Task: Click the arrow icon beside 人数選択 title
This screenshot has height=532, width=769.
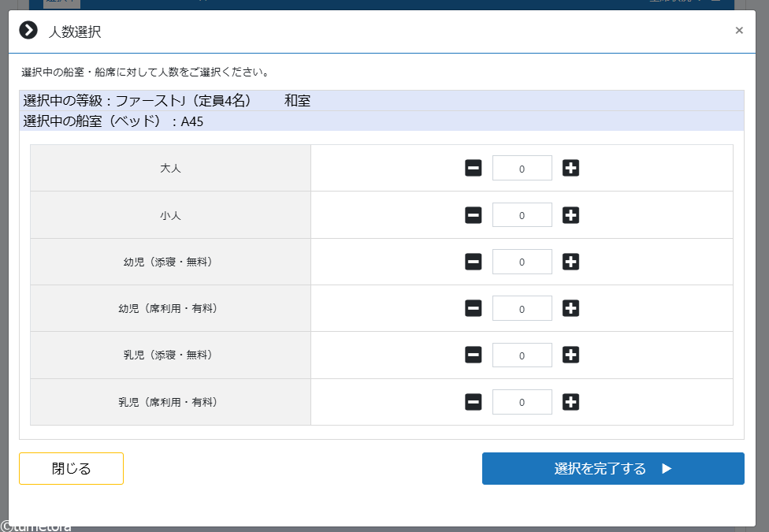Action: point(28,31)
